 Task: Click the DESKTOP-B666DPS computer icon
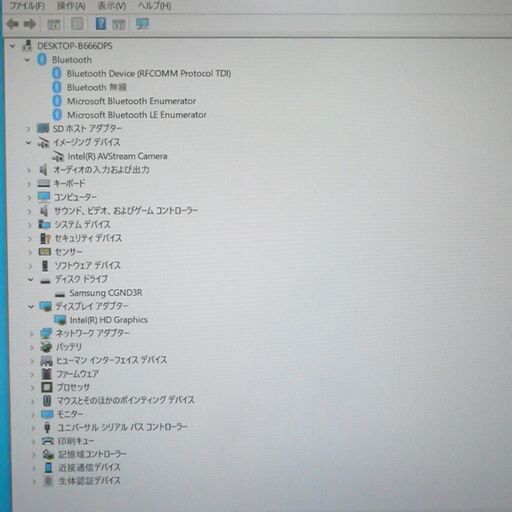(27, 45)
